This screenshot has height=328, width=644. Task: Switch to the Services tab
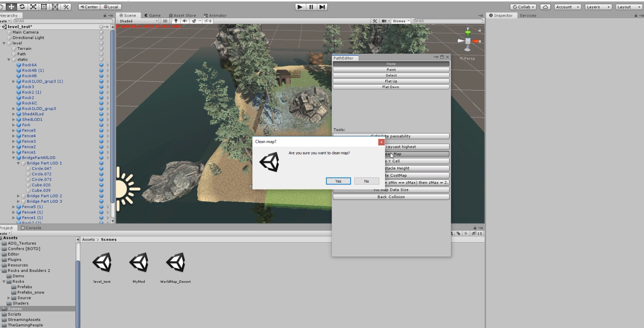point(528,15)
